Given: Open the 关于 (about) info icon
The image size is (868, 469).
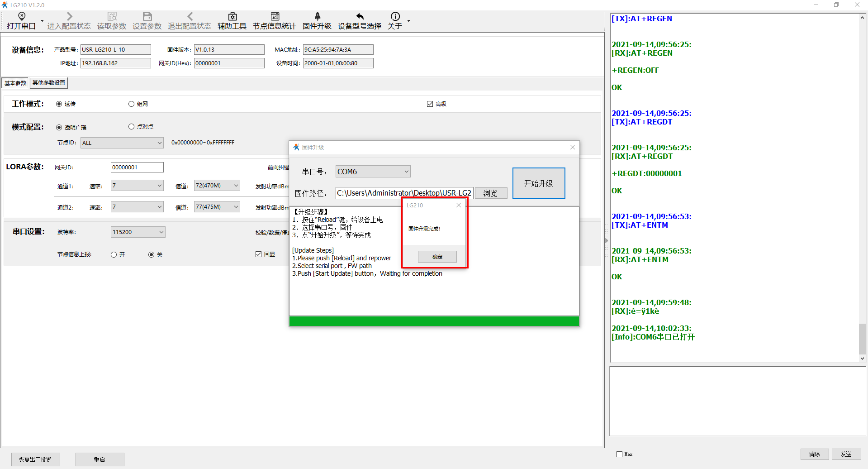Looking at the screenshot, I should pyautogui.click(x=395, y=17).
